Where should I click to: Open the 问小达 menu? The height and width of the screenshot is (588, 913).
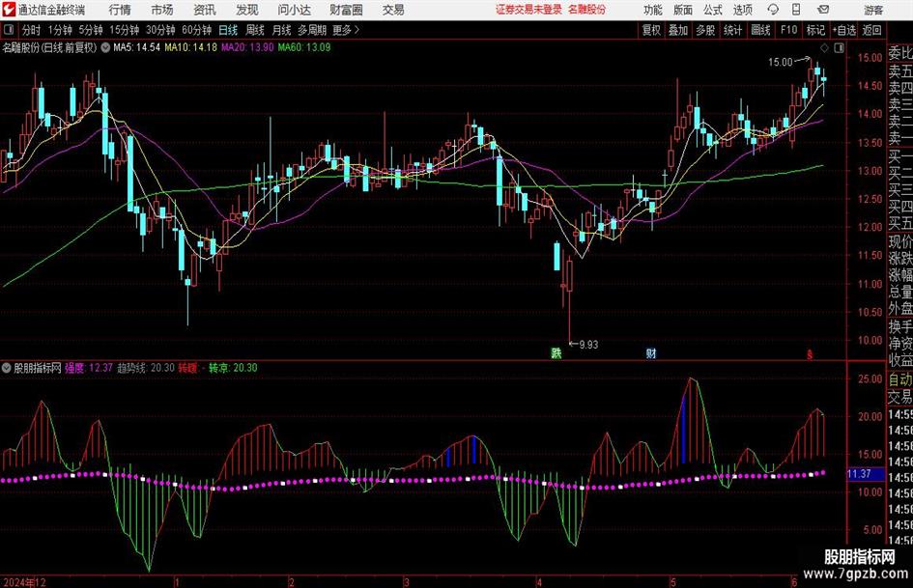tap(294, 10)
